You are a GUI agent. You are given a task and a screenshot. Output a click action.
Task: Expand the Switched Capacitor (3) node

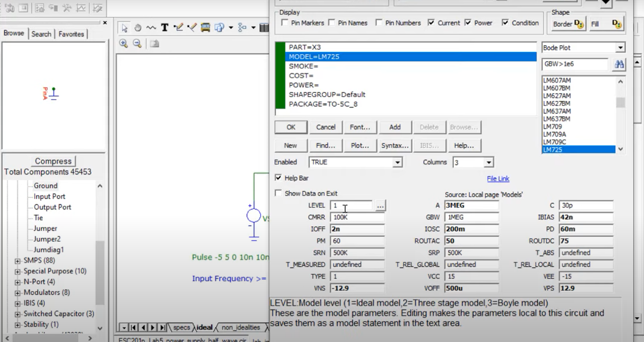pyautogui.click(x=18, y=314)
